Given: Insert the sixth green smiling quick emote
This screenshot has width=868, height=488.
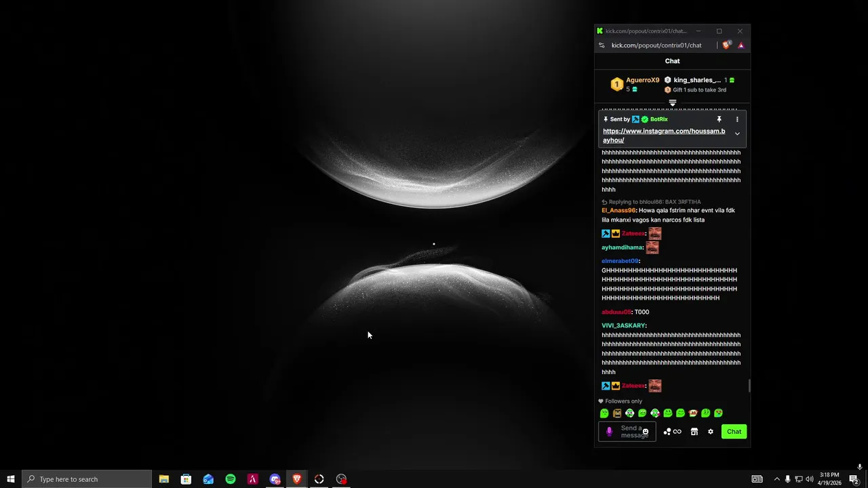Looking at the screenshot, I should coord(668,413).
